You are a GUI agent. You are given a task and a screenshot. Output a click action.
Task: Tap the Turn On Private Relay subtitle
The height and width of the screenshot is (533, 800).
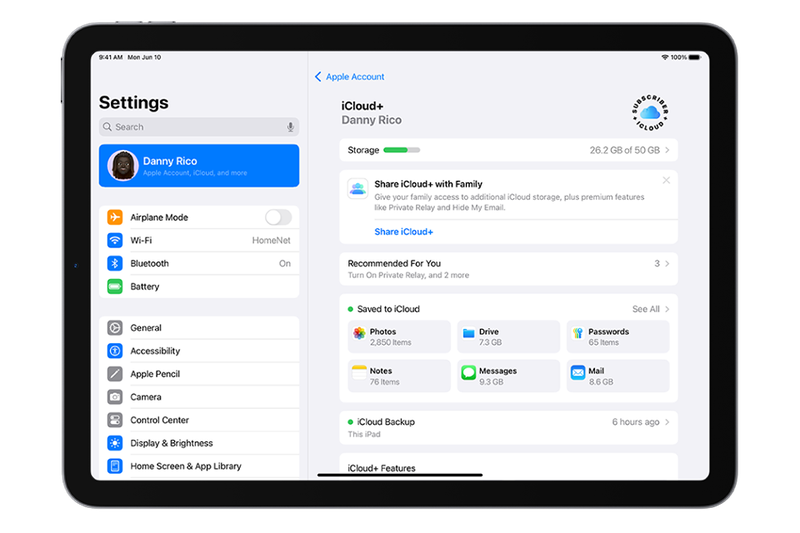408,275
